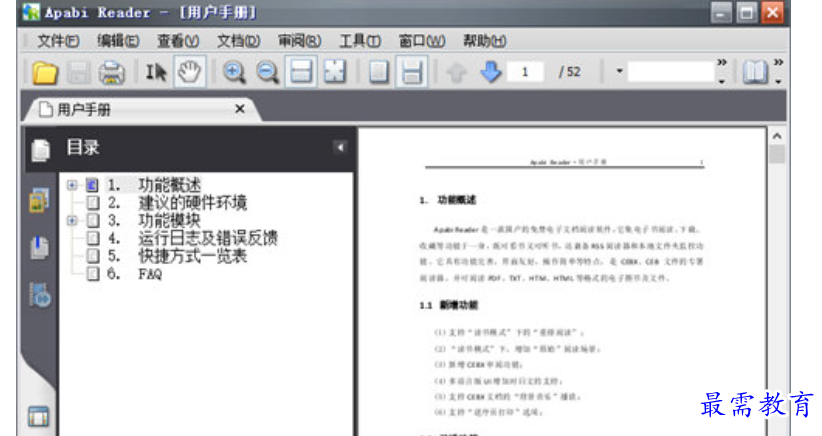Select 5. 快捷方式一览表 entry

pyautogui.click(x=177, y=256)
